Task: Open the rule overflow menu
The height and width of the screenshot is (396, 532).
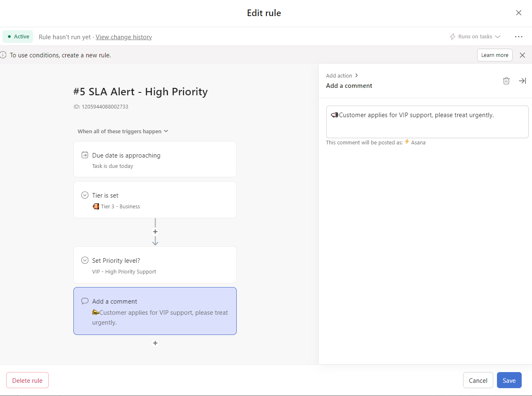Action: tap(518, 36)
